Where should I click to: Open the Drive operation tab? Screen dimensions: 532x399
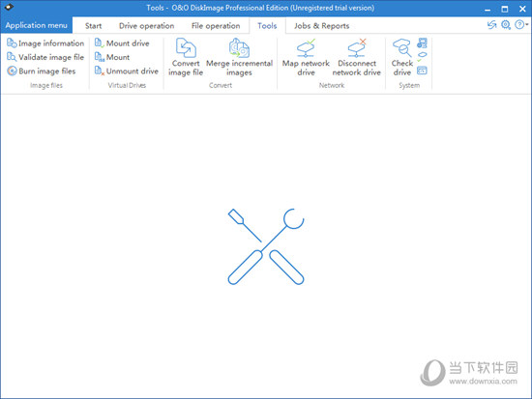tap(147, 26)
